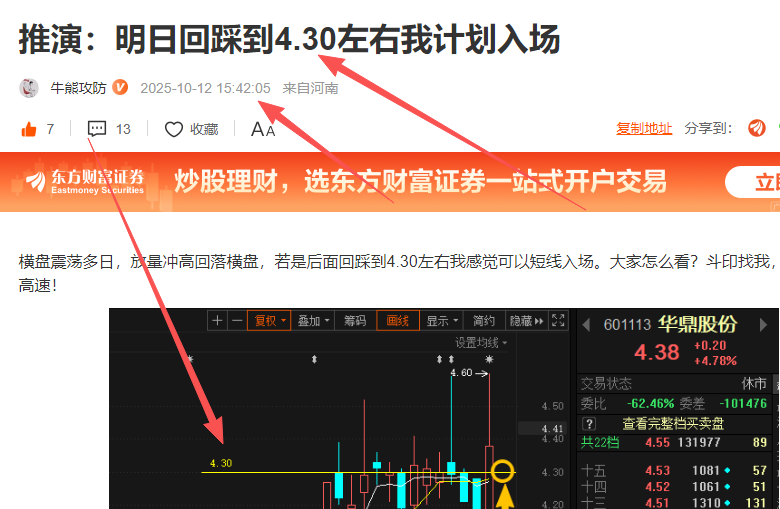Toggle chart fullscreen expand icon
Screen dimensions: 780x509
click(x=558, y=321)
